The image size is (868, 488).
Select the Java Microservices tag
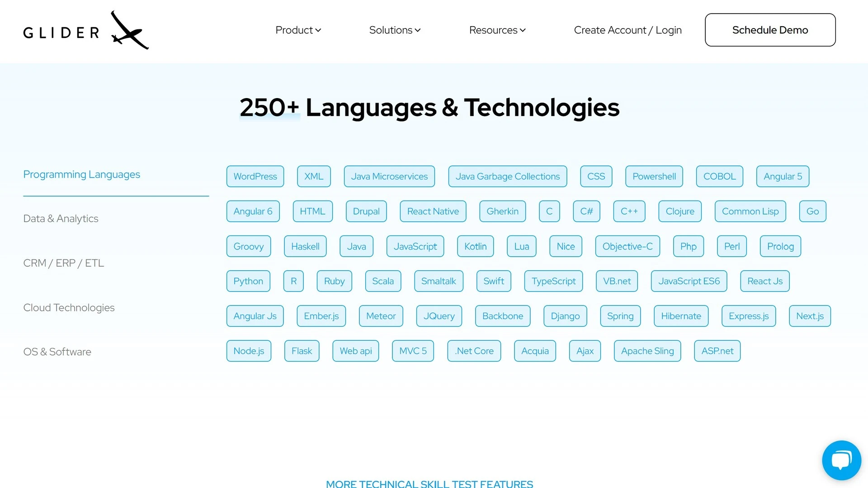point(389,176)
